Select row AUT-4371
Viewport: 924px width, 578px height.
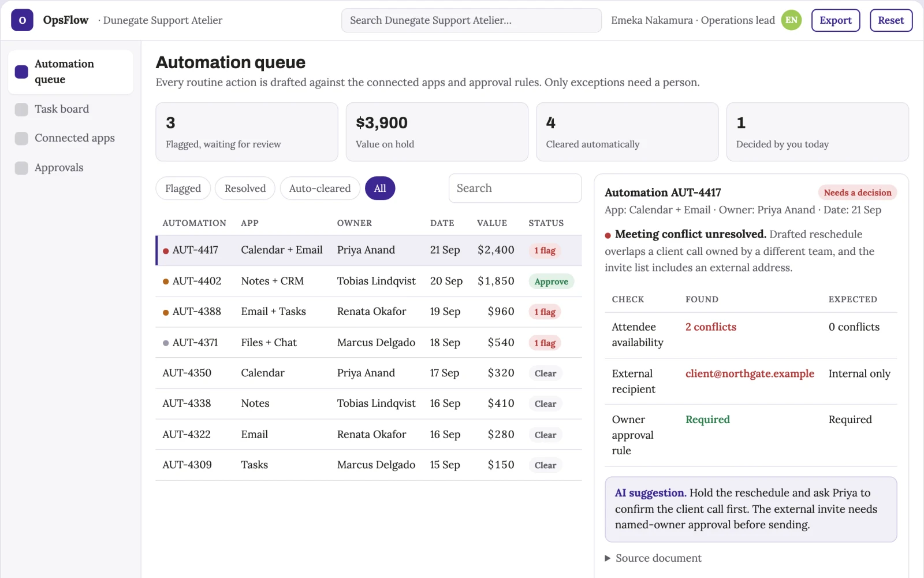pyautogui.click(x=368, y=343)
